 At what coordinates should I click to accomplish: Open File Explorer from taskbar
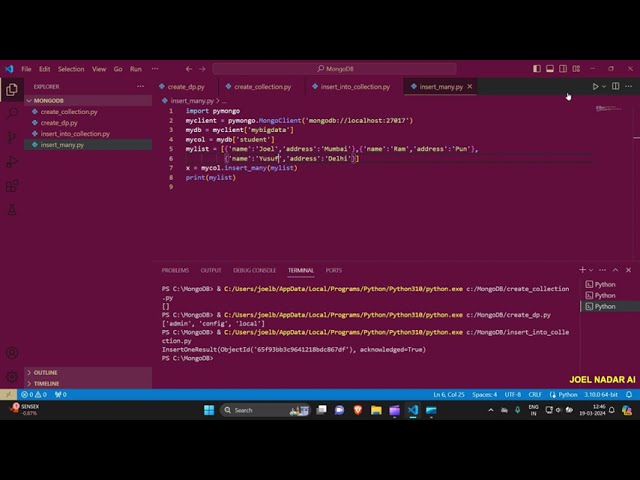coord(376,410)
